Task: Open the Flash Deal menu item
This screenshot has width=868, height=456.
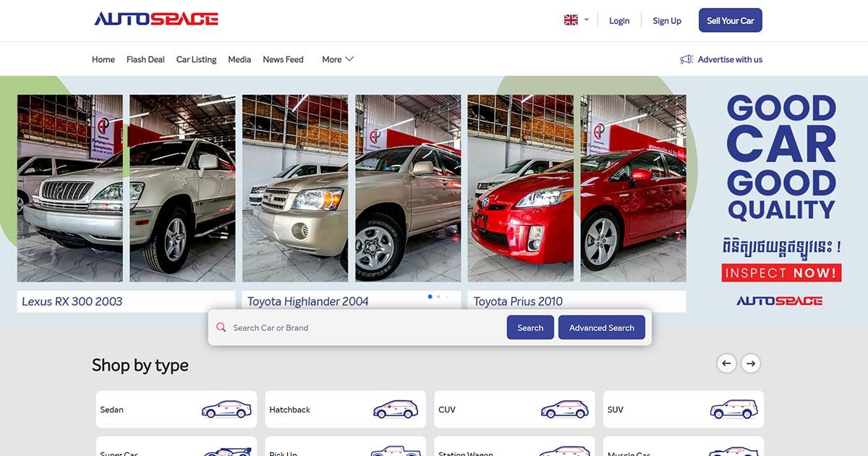Action: (x=145, y=59)
